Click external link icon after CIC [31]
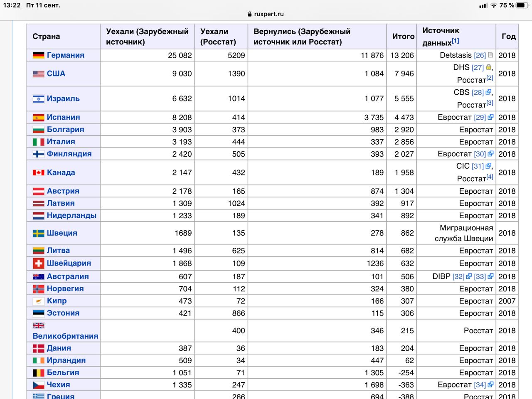The width and height of the screenshot is (532, 399). click(x=488, y=166)
